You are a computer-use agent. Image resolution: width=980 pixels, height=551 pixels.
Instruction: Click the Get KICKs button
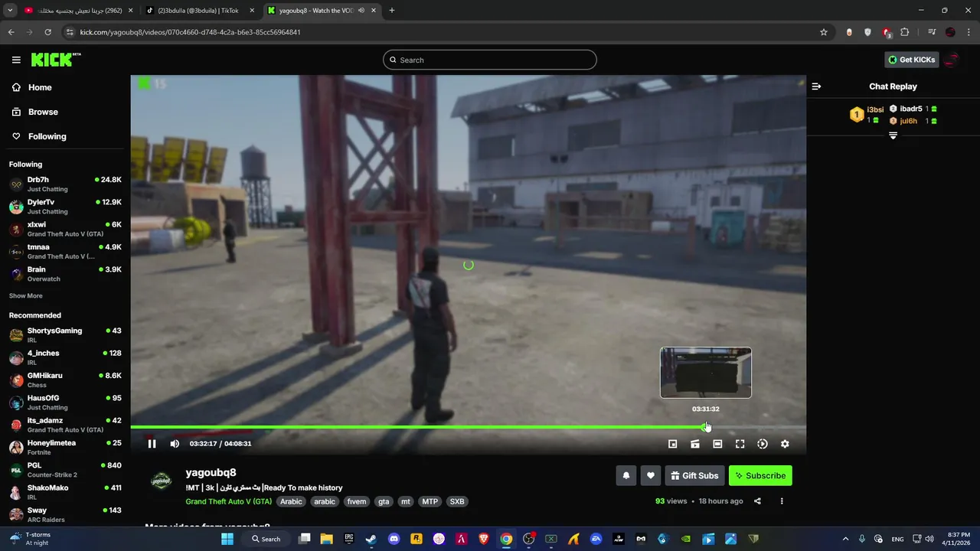(x=911, y=60)
